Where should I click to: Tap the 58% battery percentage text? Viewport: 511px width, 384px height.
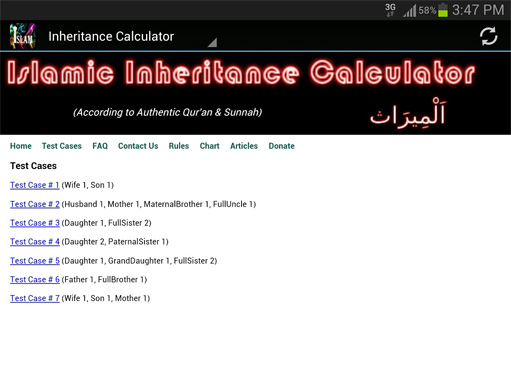(x=427, y=10)
